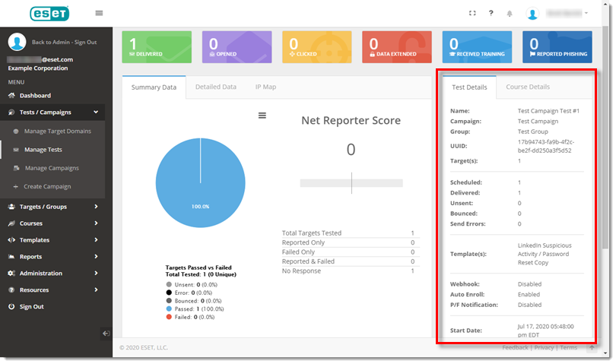Expand the Courses menu chevron
This screenshot has height=364, width=616.
coord(96,223)
